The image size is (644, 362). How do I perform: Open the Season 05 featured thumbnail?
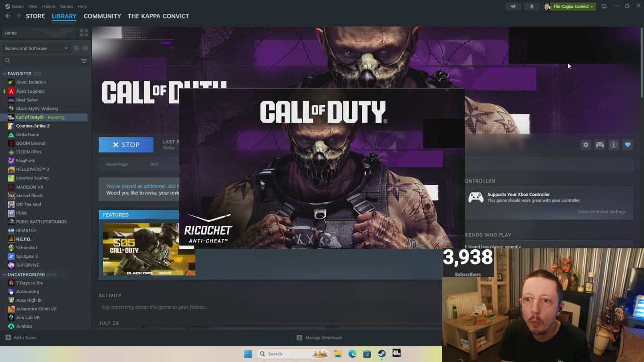149,249
